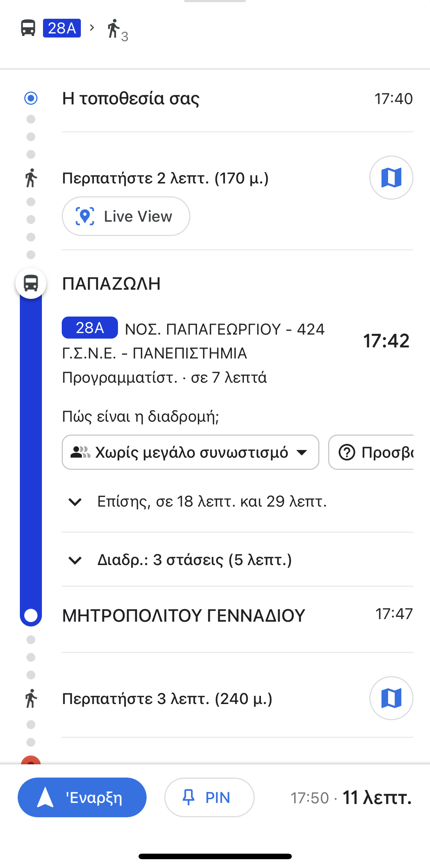
Task: Tap the sheet drag handle at top
Action: [215, 1]
